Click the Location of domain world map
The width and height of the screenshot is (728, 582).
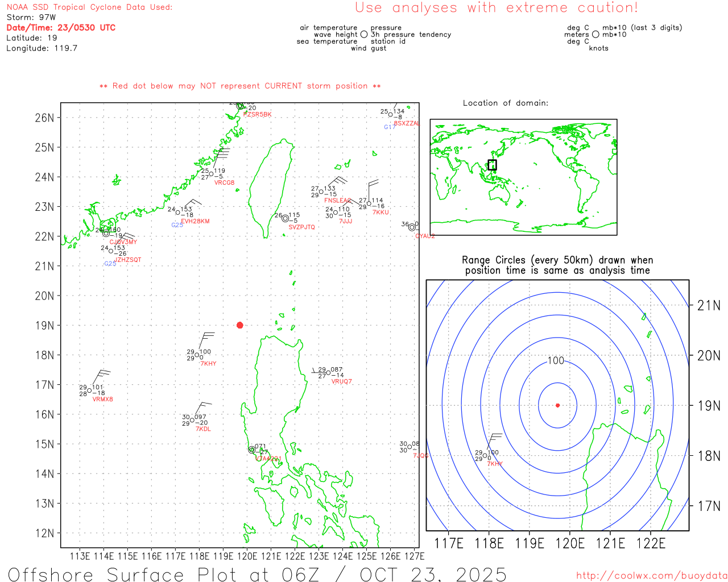523,177
